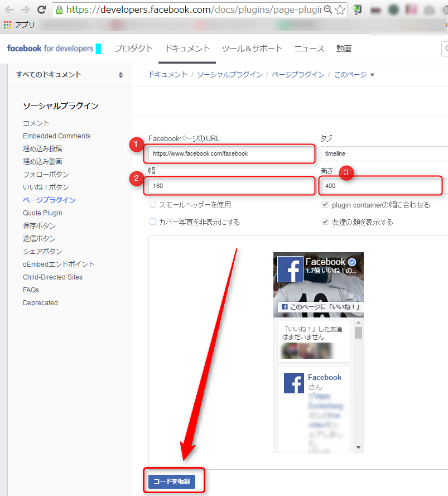Open コメント in the sidebar
This screenshot has width=448, height=496.
[36, 123]
